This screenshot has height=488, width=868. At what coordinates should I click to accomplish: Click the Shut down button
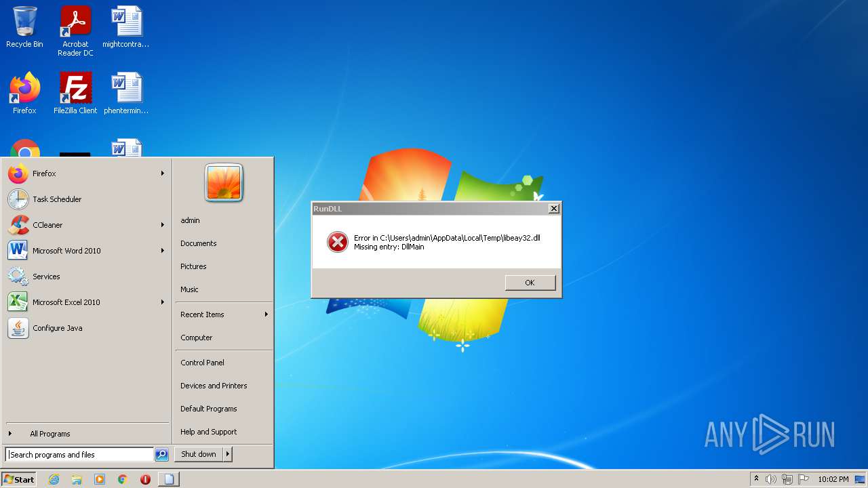click(x=199, y=454)
